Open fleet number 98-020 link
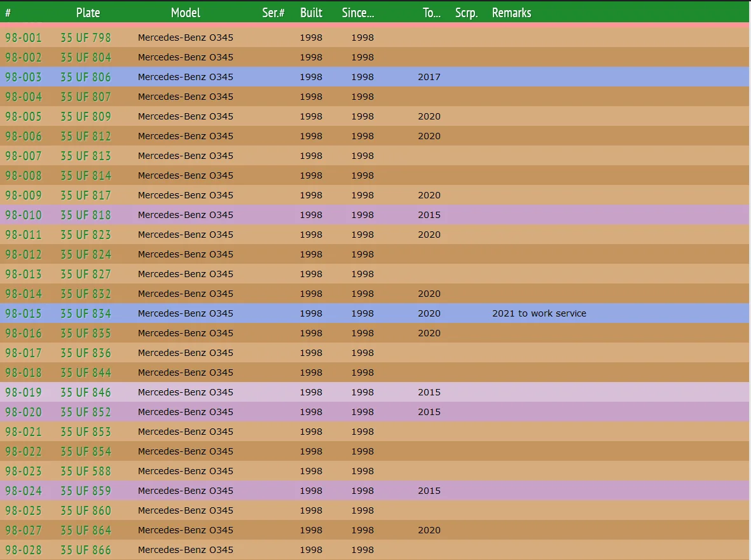This screenshot has width=751, height=560. point(24,412)
